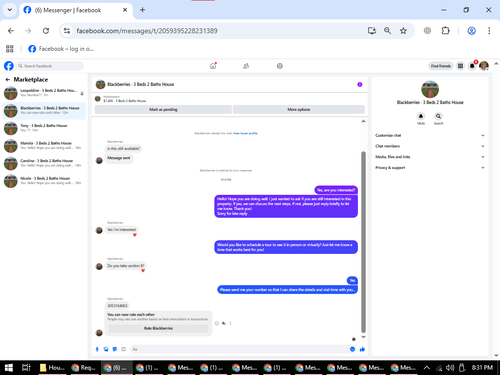Screen dimensions: 500x375
Task: Open the Tony - 3 Beds 2 Baths House conversation
Action: [44, 128]
